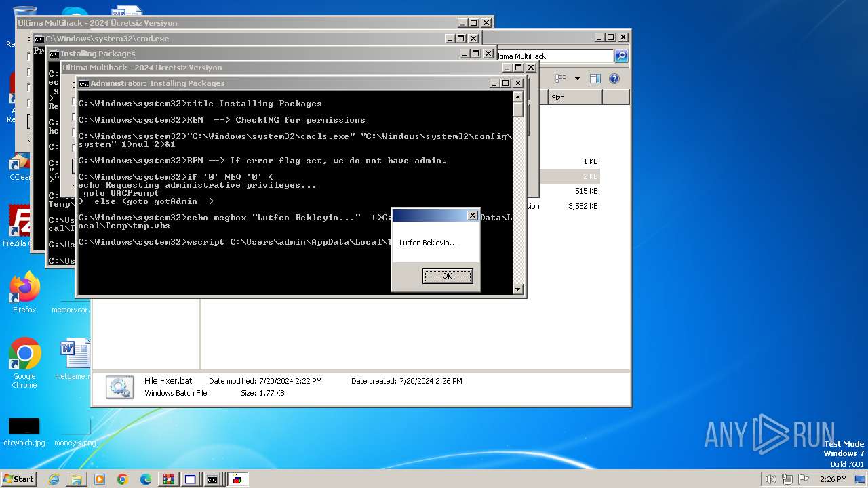The image size is (868, 488).
Task: Click the 2:26 PM clock
Action: coord(833,479)
